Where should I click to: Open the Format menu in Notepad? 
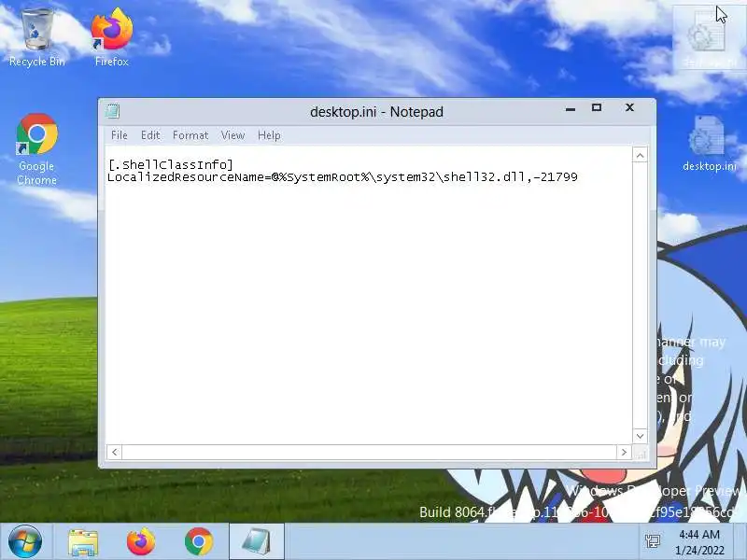click(190, 135)
